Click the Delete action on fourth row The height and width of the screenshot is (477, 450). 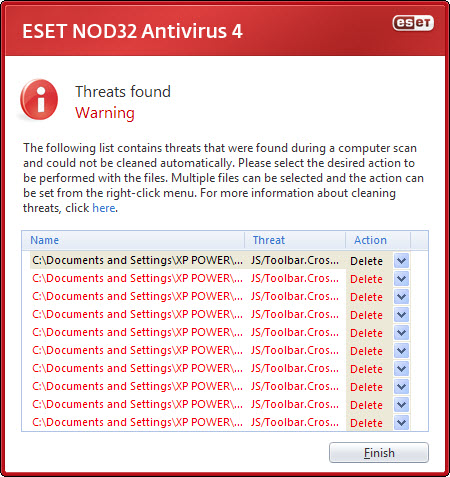pyautogui.click(x=366, y=315)
